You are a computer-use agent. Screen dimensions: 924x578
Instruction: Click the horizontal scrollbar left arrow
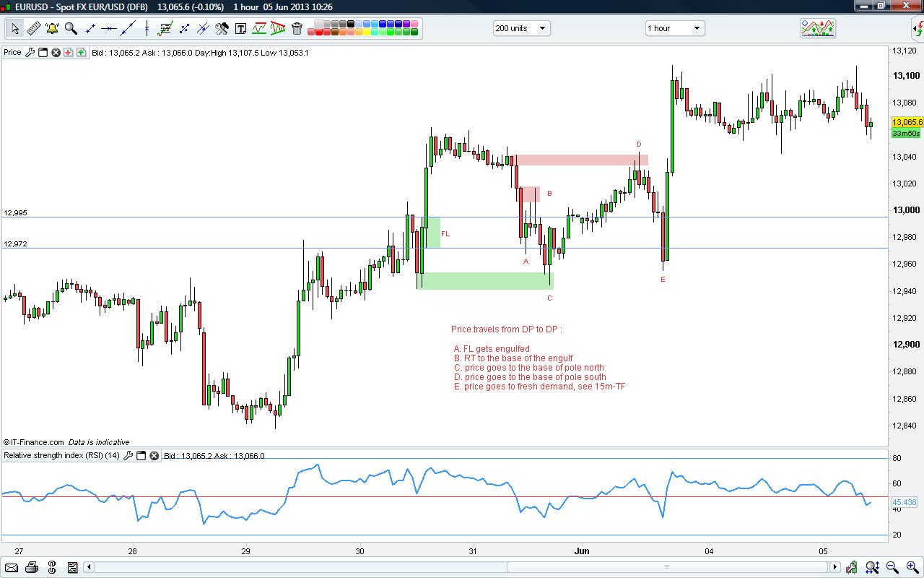point(87,567)
